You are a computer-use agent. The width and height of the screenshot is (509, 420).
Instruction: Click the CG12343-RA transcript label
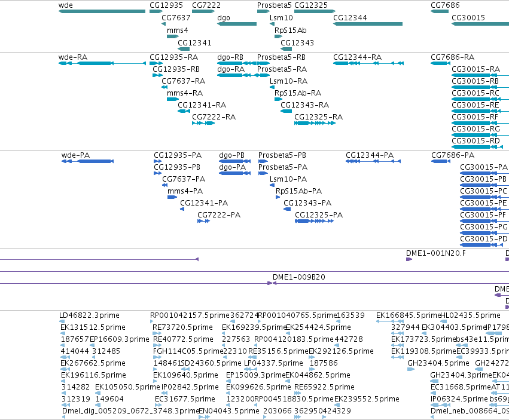[304, 105]
